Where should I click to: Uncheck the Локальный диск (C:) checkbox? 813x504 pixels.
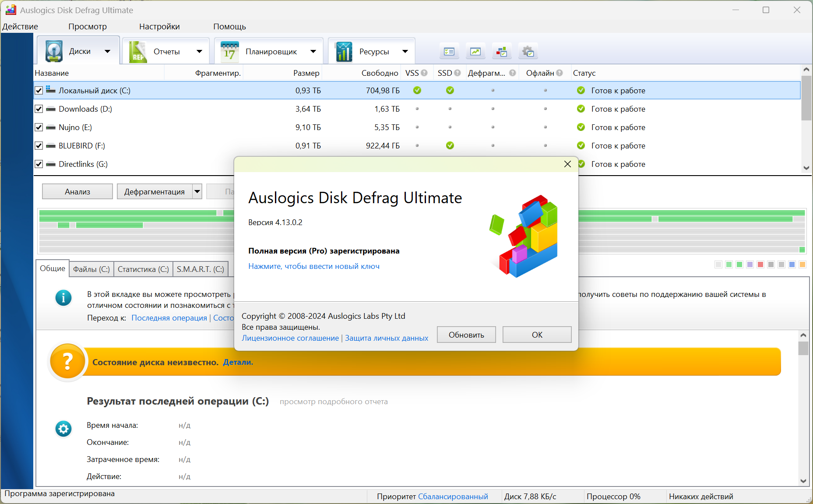(x=39, y=91)
